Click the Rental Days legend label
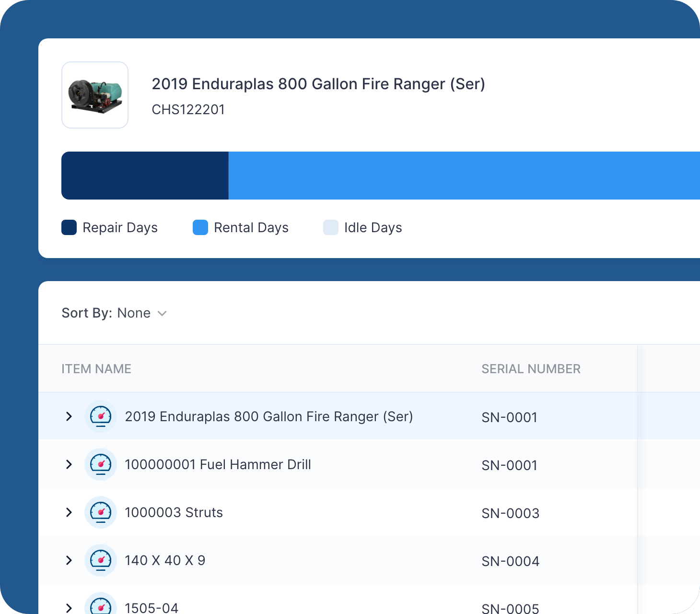 (x=251, y=227)
